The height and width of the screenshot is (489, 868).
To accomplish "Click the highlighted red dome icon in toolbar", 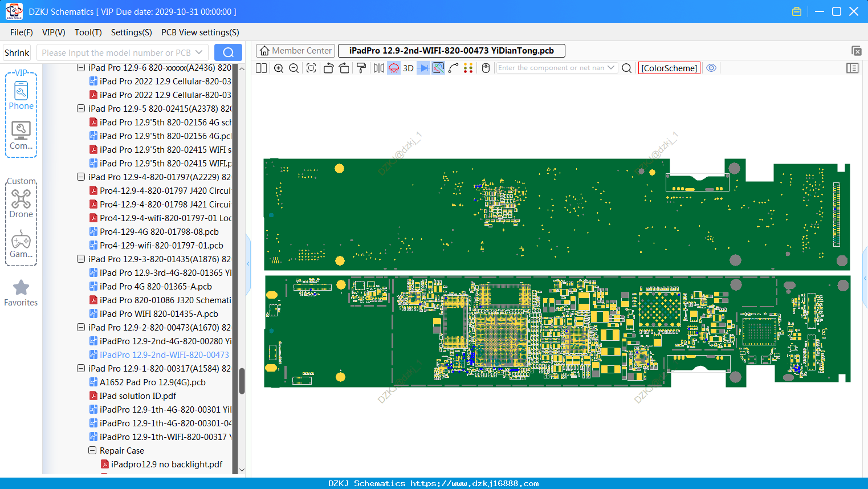I will tap(394, 68).
